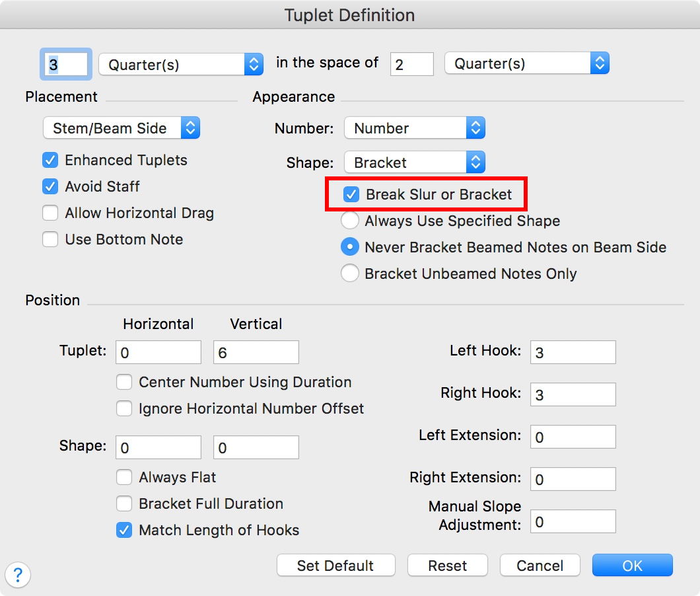The image size is (700, 596).
Task: Click the Left Hook input field
Action: point(573,352)
